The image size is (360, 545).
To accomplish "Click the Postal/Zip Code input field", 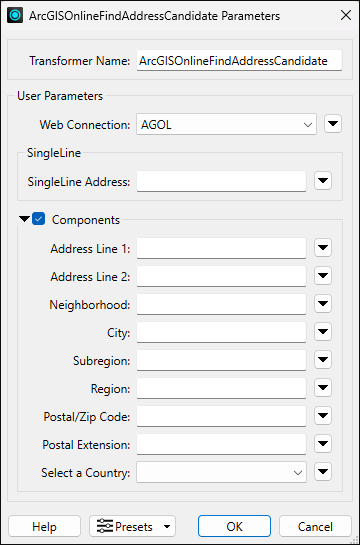I will [221, 416].
